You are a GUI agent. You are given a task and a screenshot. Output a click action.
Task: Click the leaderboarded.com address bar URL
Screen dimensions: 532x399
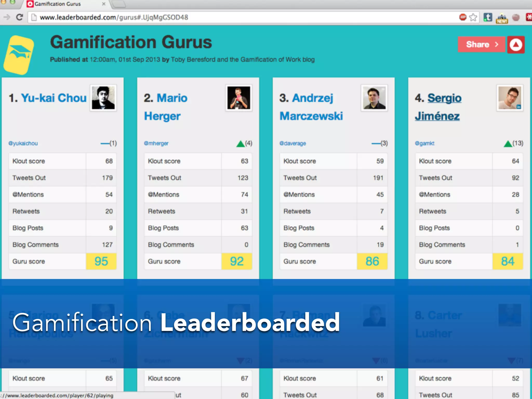(x=114, y=17)
